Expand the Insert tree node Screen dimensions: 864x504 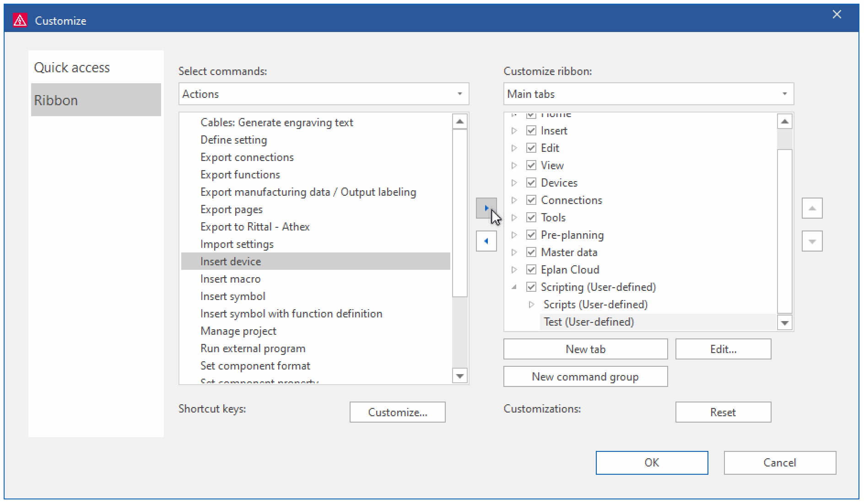point(514,131)
